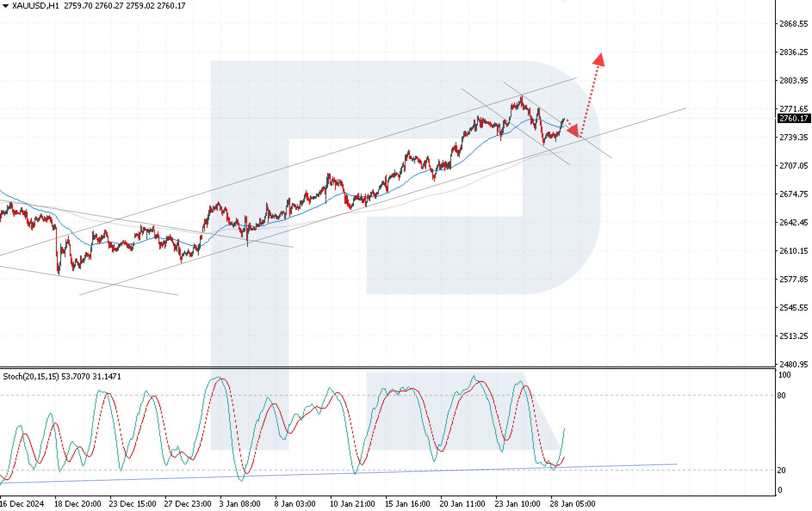Click price level 2836.25 on the scale
Screen dimensions: 812x511
click(x=793, y=52)
